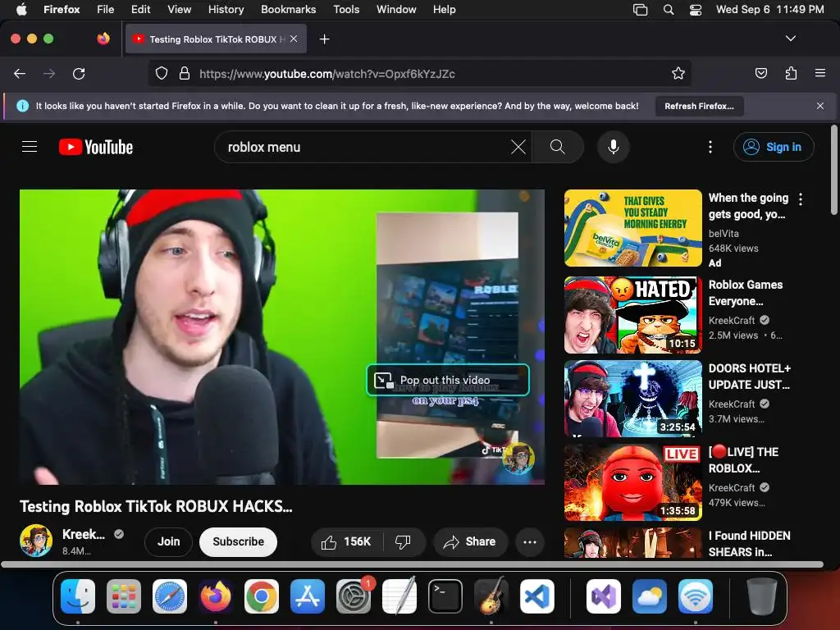Open the Bookmarks menu
The image size is (840, 630).
pyautogui.click(x=288, y=10)
